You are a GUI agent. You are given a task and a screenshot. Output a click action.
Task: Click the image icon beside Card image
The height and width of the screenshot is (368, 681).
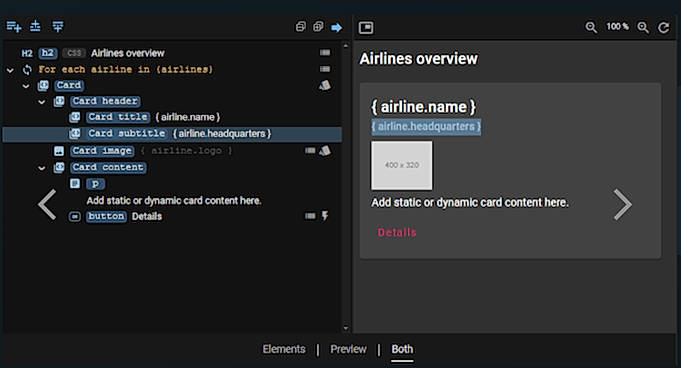pyautogui.click(x=59, y=151)
